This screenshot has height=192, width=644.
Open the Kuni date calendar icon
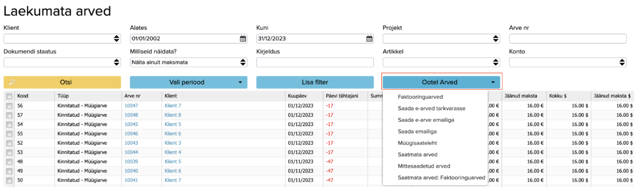(x=369, y=39)
